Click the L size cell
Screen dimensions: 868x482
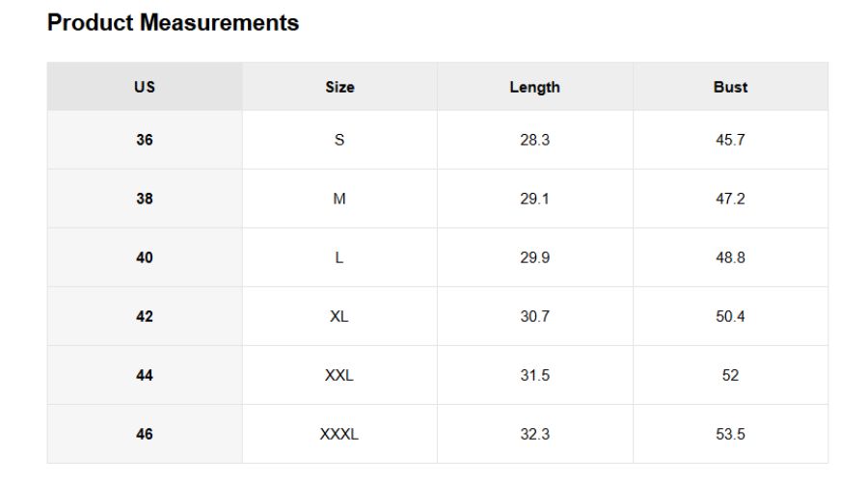(x=339, y=257)
